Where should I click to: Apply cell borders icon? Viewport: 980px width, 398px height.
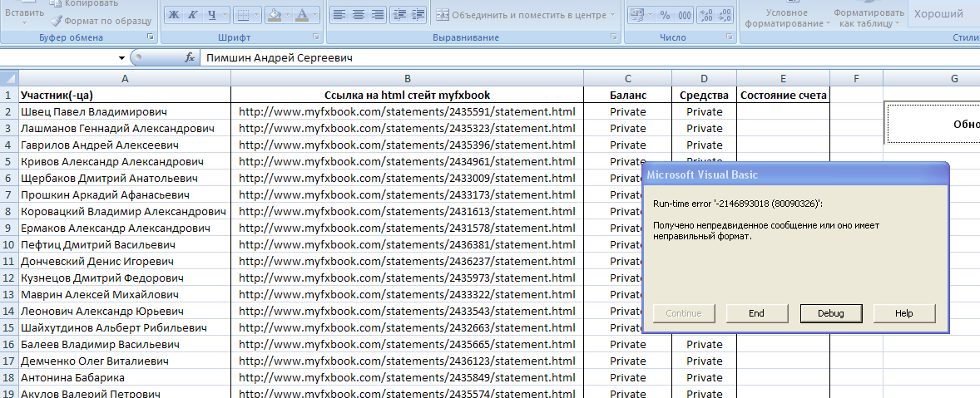coord(245,15)
